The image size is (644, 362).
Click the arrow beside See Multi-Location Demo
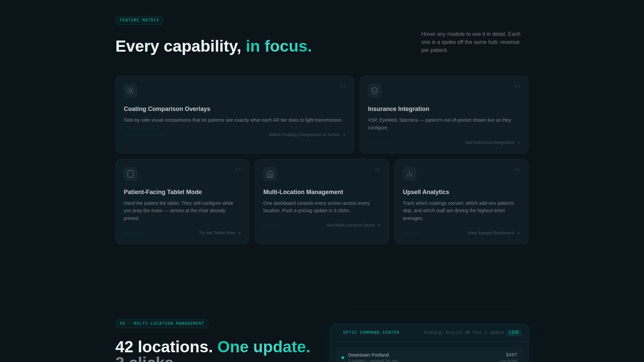pyautogui.click(x=379, y=225)
